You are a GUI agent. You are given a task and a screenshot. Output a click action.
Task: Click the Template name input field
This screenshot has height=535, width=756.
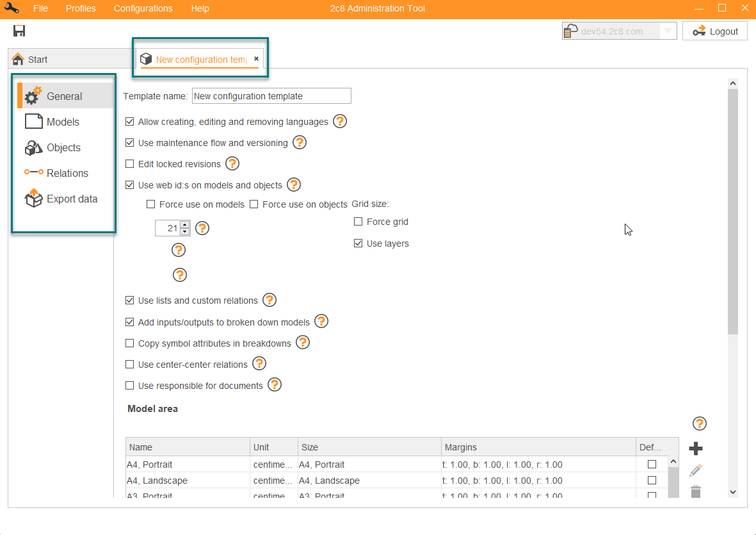click(x=271, y=95)
